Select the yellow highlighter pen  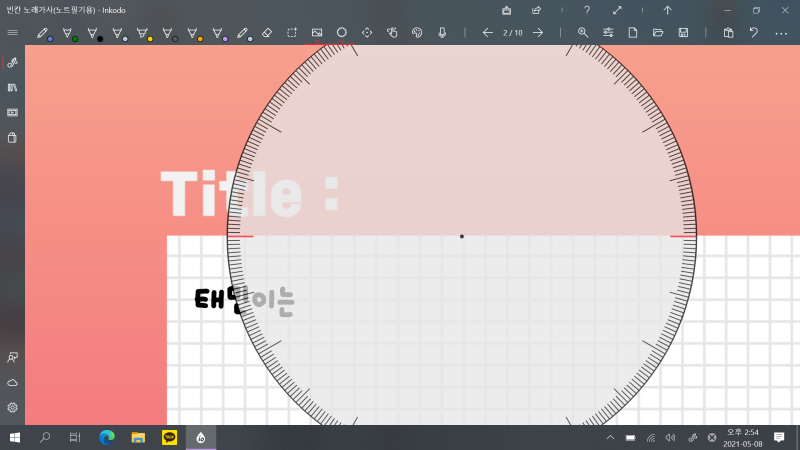pyautogui.click(x=144, y=33)
